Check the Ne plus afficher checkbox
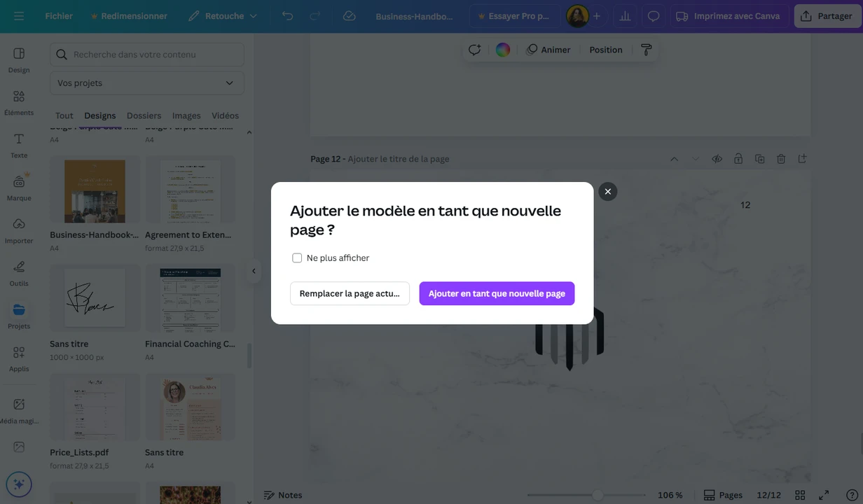This screenshot has height=504, width=863. click(297, 258)
